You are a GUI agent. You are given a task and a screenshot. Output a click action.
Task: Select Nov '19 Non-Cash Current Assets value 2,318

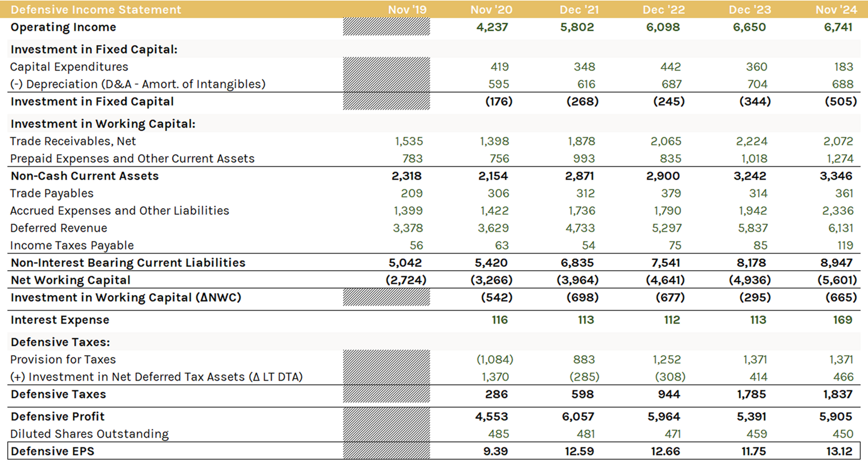pyautogui.click(x=406, y=176)
